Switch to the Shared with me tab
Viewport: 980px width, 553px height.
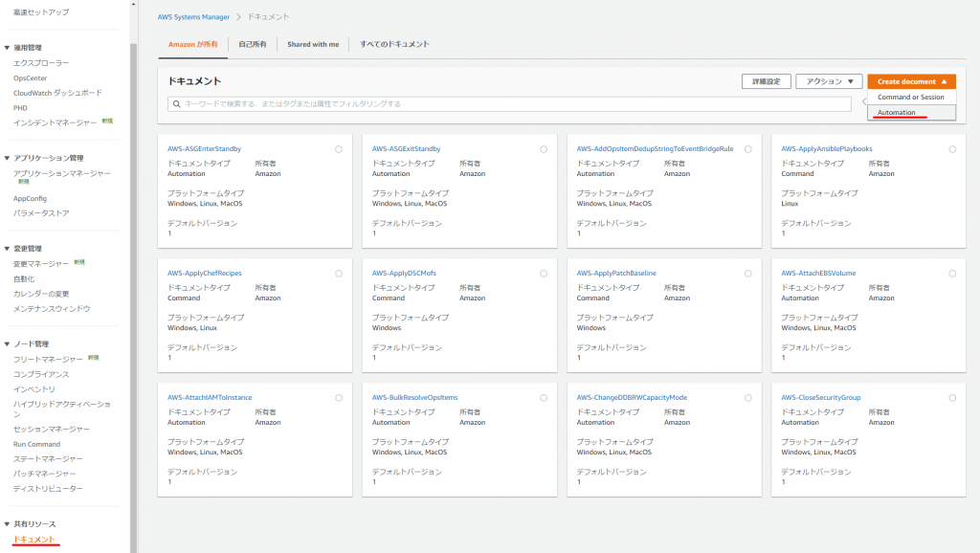313,44
